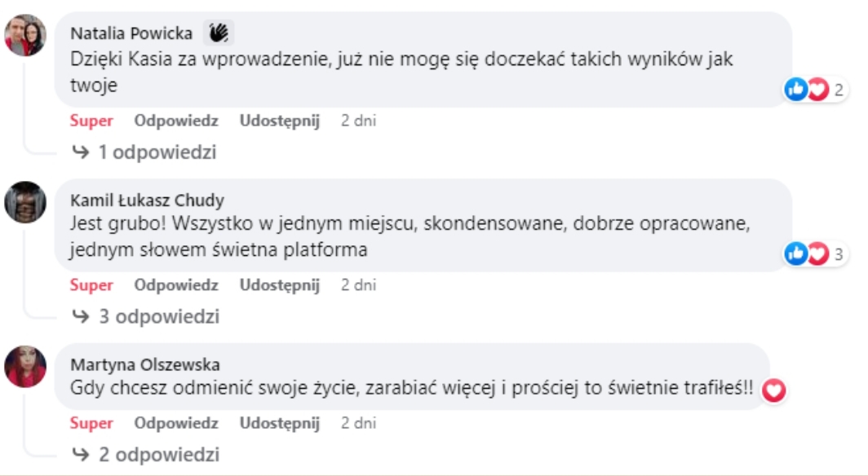Expand 2 odpowiedzi under Martyna's comment
This screenshot has height=476, width=868.
pyautogui.click(x=147, y=454)
